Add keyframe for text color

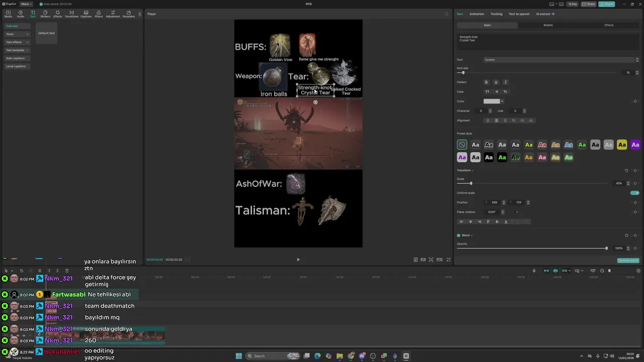coord(635,101)
